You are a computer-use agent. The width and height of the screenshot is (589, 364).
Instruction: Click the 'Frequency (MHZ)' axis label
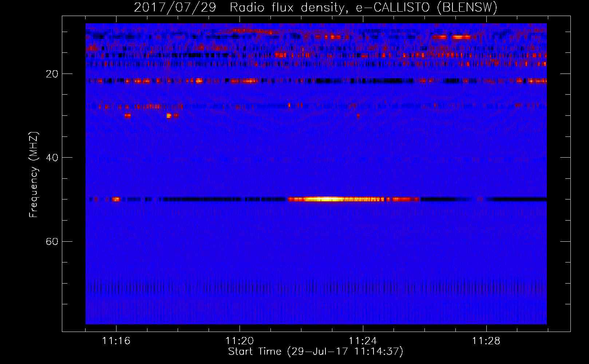[x=33, y=175]
